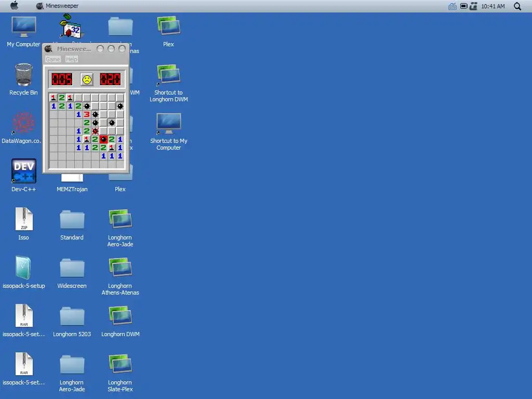The height and width of the screenshot is (399, 532).
Task: Click the Minesweeper title bar mine icon
Action: pyautogui.click(x=48, y=49)
